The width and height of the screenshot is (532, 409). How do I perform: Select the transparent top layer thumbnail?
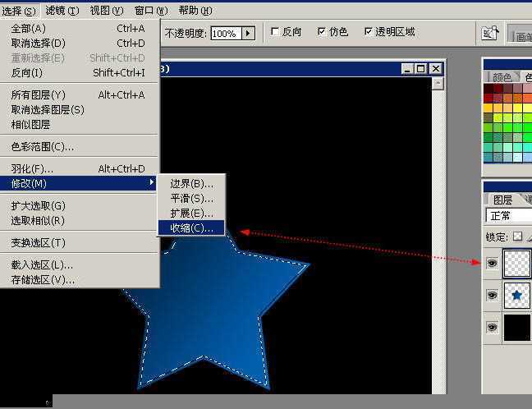pos(516,264)
